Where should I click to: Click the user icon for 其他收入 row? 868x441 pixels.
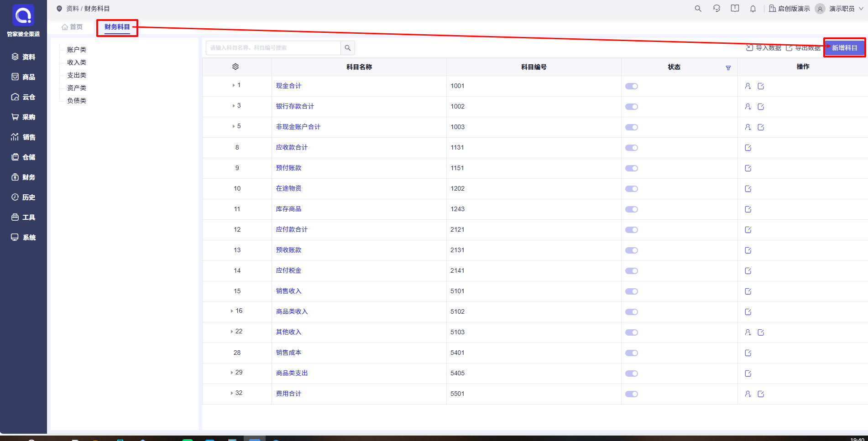[x=748, y=332]
